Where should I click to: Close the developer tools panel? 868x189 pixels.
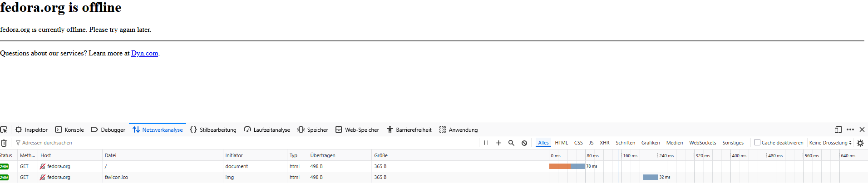pos(862,129)
